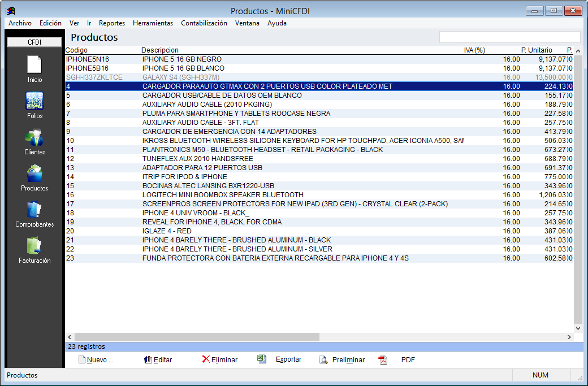The image size is (588, 386).
Task: Select IPHONE 4 UNIV VROOM - BLACK_ row
Action: 319,213
